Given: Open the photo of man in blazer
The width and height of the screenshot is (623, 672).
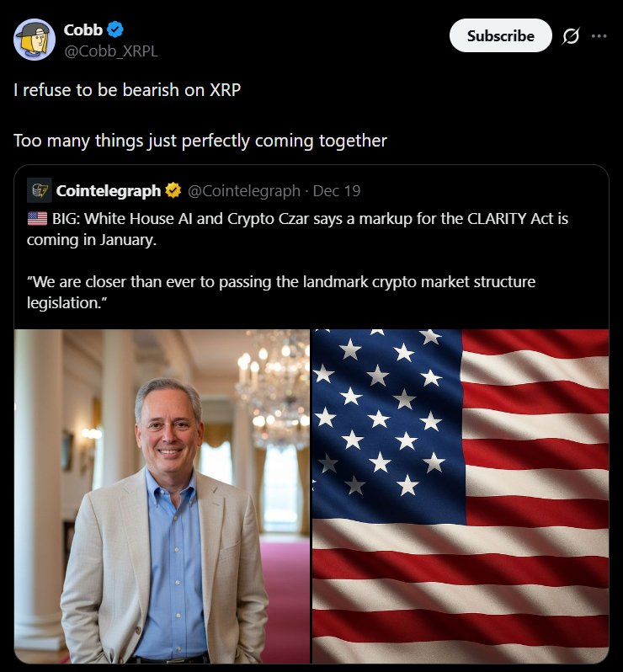Looking at the screenshot, I should pos(163,495).
